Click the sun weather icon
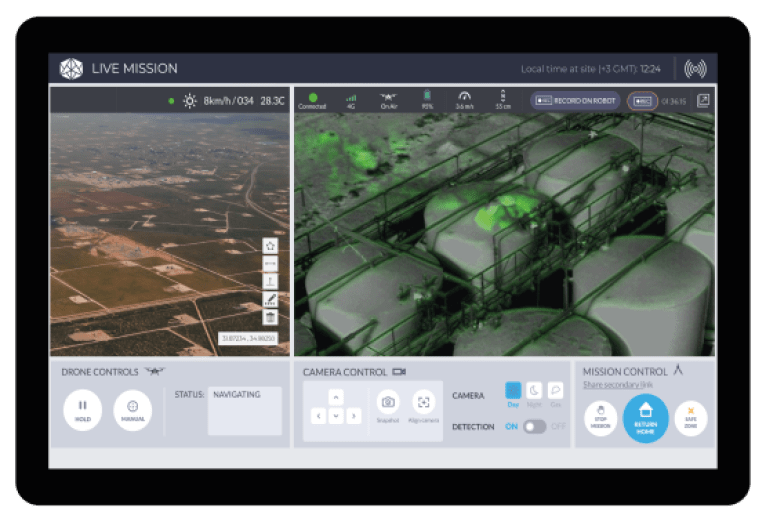The height and width of the screenshot is (522, 766). [x=190, y=101]
